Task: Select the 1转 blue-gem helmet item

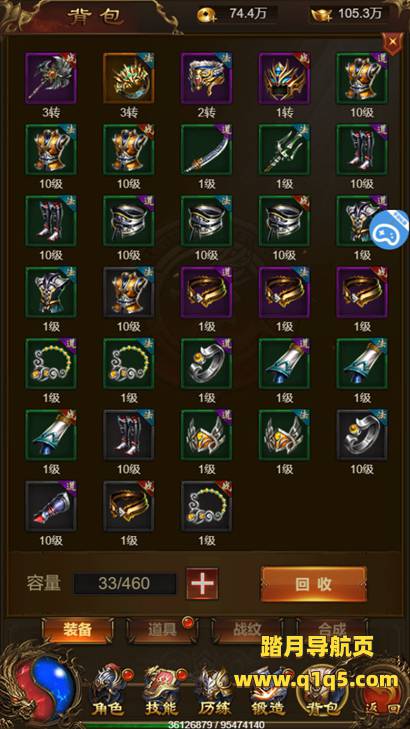Action: tap(284, 78)
